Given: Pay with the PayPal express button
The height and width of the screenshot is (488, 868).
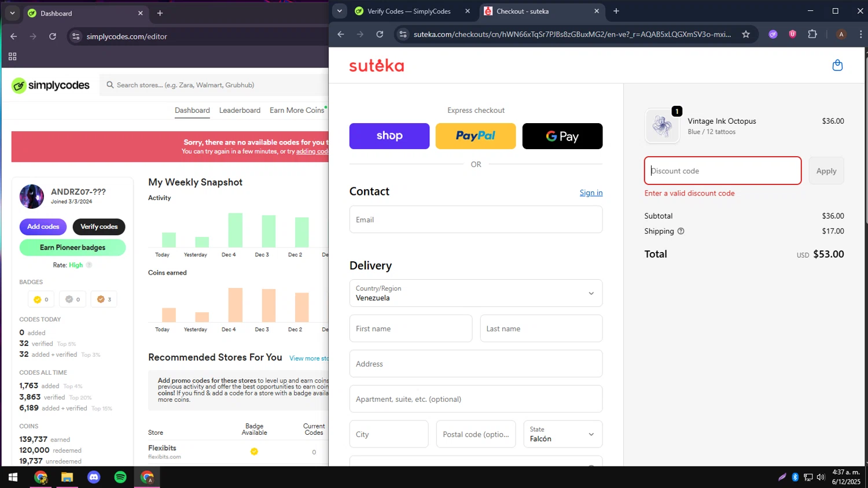Looking at the screenshot, I should [x=476, y=136].
